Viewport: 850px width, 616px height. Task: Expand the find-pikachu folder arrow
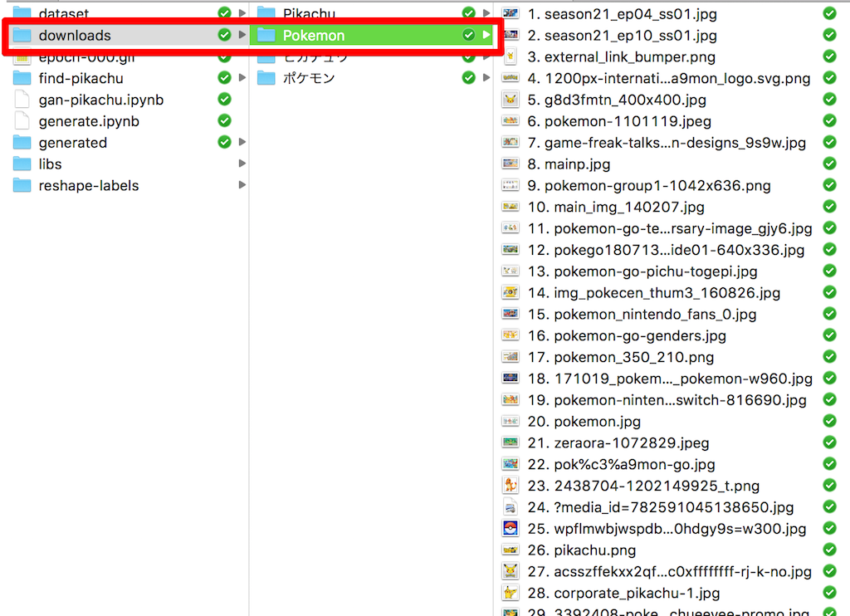[x=242, y=77]
